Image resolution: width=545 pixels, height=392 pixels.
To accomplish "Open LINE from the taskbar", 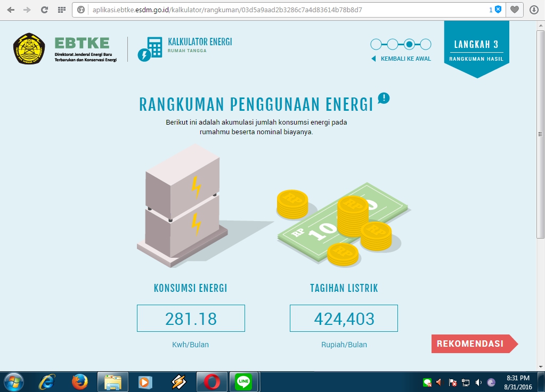I will pos(243,381).
